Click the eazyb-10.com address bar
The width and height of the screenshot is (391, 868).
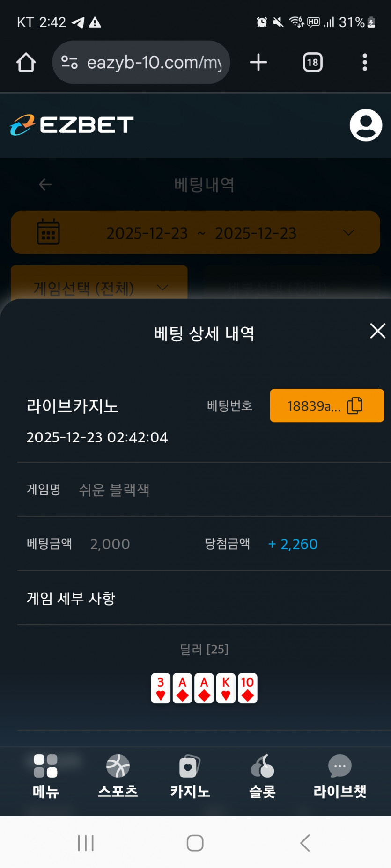(x=155, y=63)
